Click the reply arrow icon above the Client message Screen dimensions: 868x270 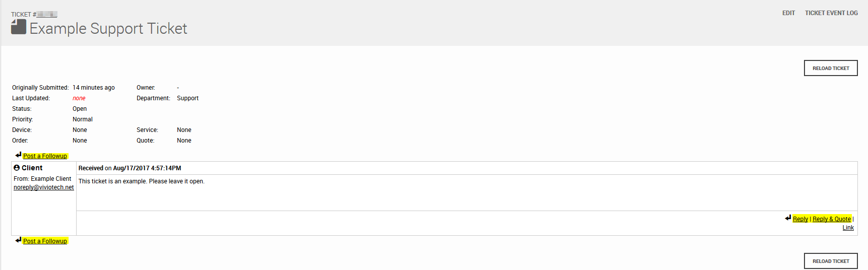click(x=18, y=155)
